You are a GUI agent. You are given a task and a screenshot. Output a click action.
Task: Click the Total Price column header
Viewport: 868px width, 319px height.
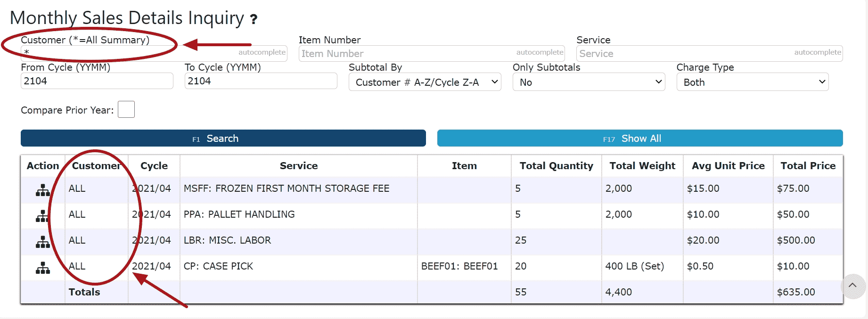coord(808,166)
